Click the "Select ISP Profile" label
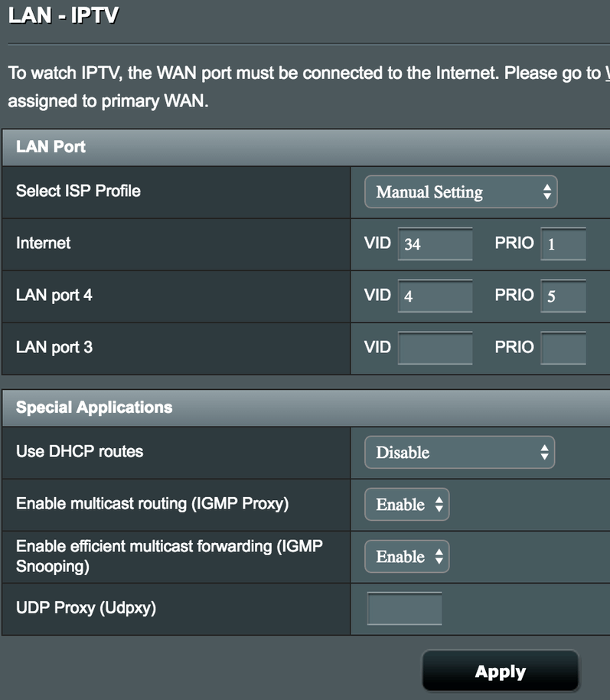Viewport: 610px width, 700px height. (x=78, y=191)
